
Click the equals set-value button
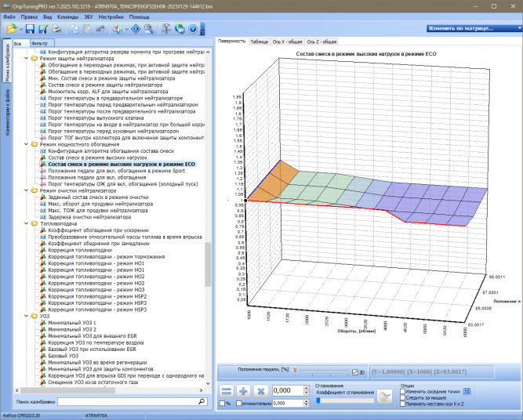click(227, 391)
